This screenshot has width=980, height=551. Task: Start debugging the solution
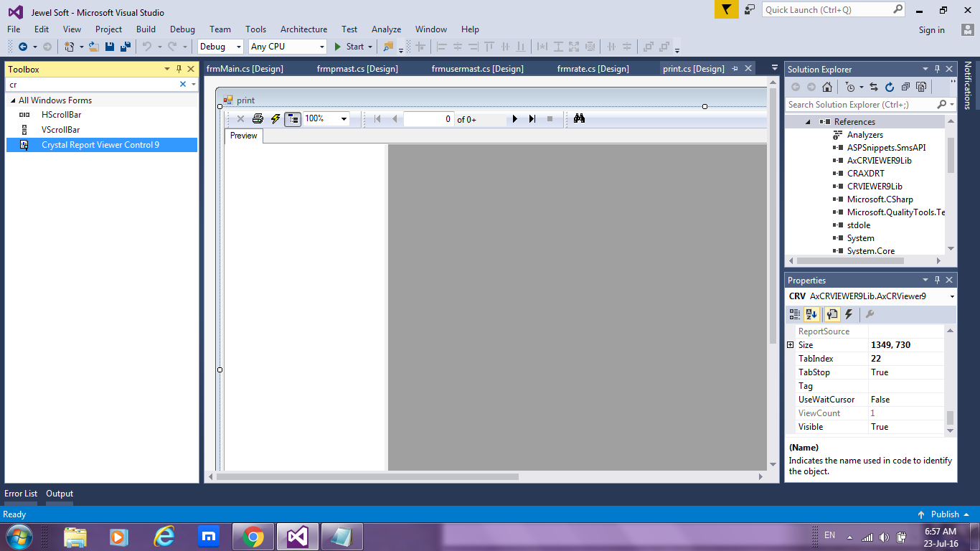click(351, 46)
